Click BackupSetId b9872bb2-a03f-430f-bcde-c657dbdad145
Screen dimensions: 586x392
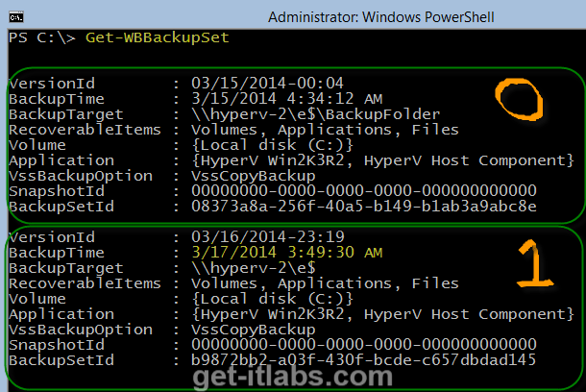[x=364, y=359]
